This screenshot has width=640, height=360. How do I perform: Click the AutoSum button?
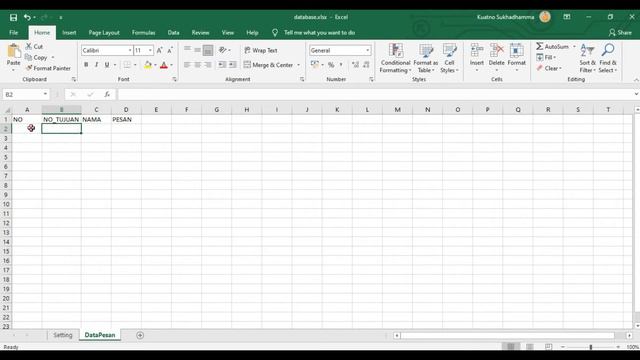pos(552,47)
